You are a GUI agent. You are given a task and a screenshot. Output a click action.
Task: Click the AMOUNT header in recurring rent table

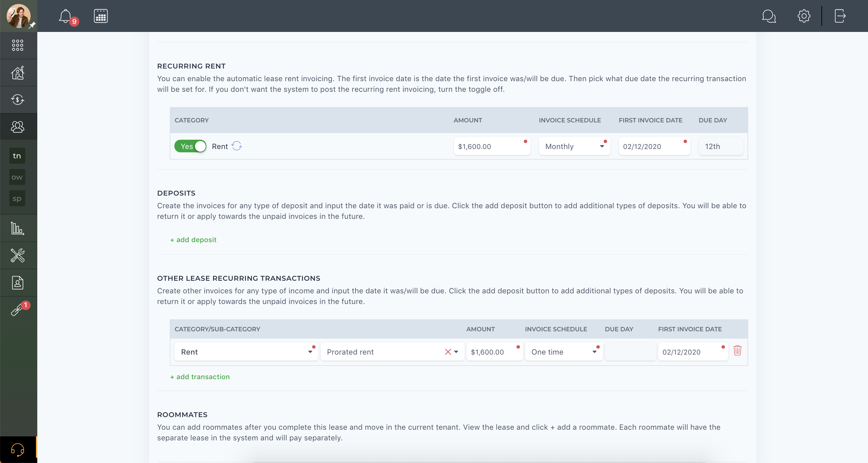(x=468, y=120)
